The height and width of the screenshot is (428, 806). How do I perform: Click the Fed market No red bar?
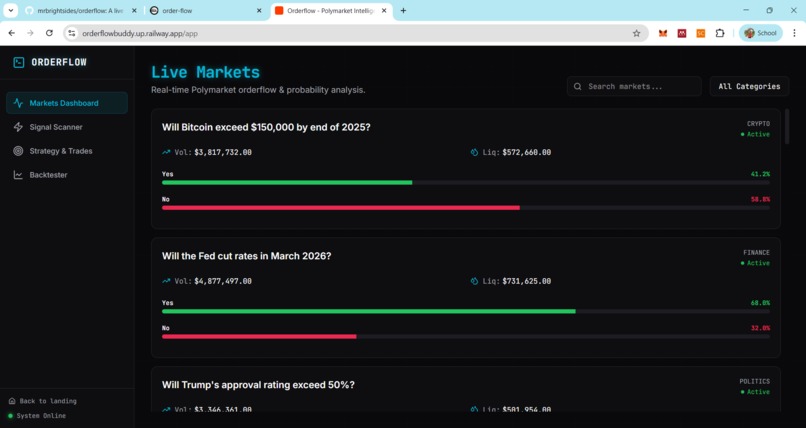coord(259,337)
